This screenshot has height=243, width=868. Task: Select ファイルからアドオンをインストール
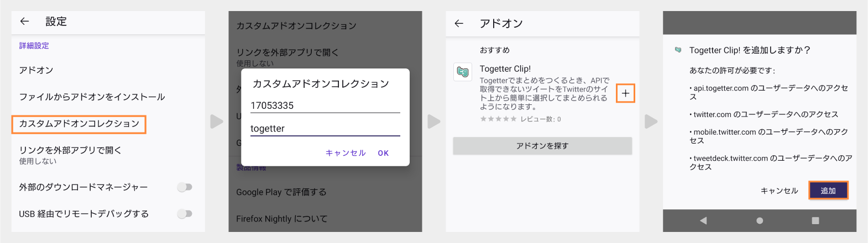pos(92,97)
